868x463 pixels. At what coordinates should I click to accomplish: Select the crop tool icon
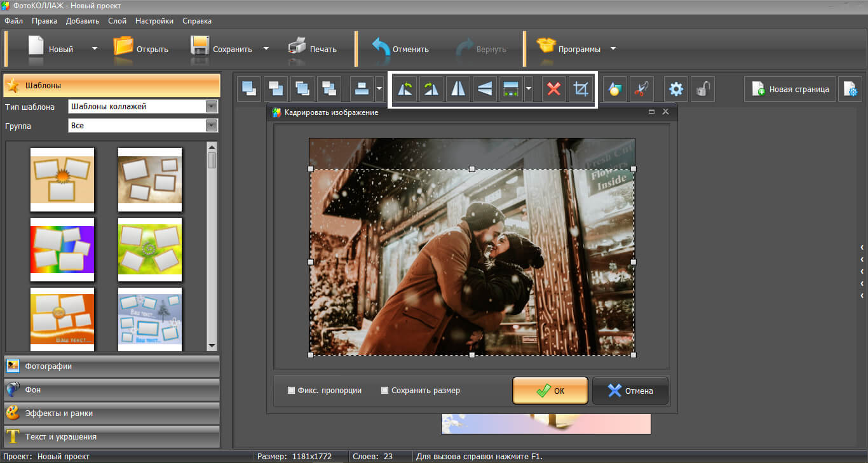580,89
